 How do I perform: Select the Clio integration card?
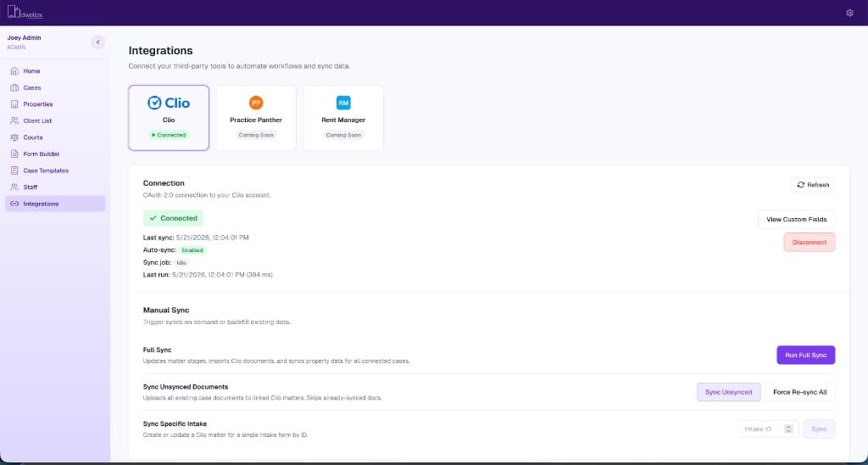point(169,117)
